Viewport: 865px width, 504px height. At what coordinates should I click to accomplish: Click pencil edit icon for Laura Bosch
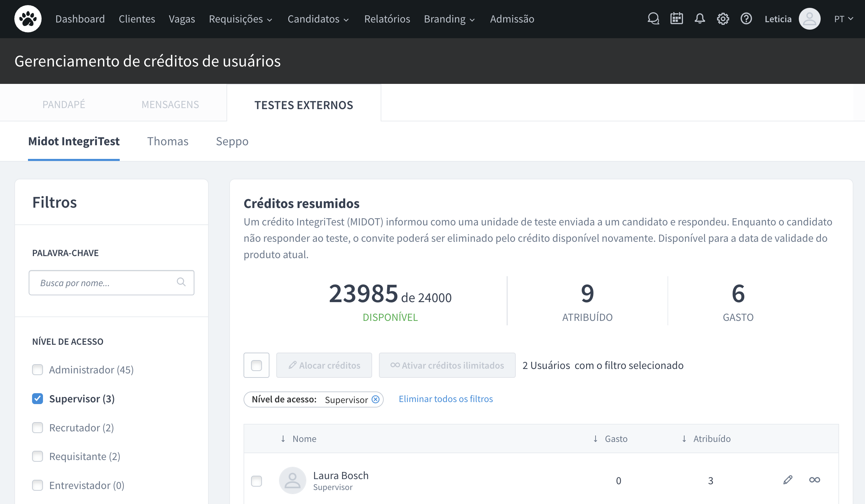pos(788,480)
